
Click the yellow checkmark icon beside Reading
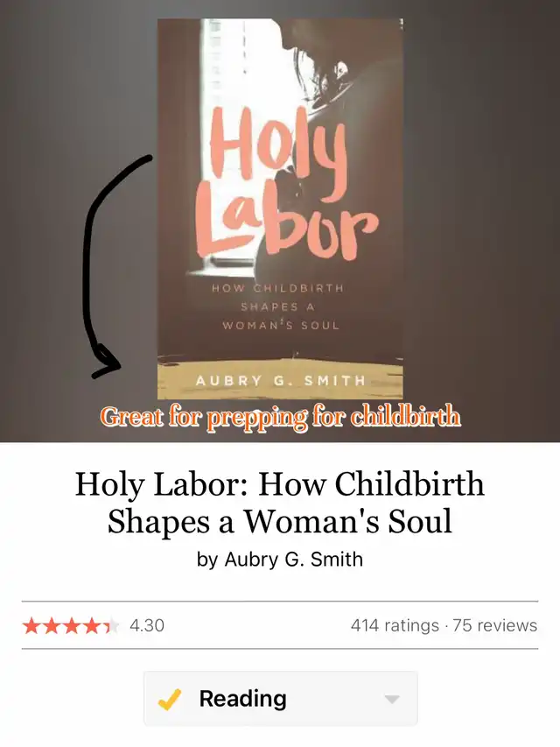(169, 699)
